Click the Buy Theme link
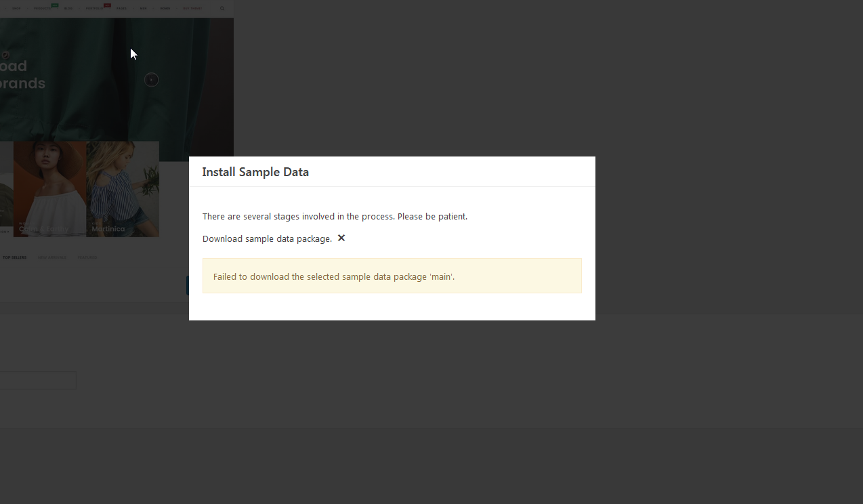 tap(192, 9)
